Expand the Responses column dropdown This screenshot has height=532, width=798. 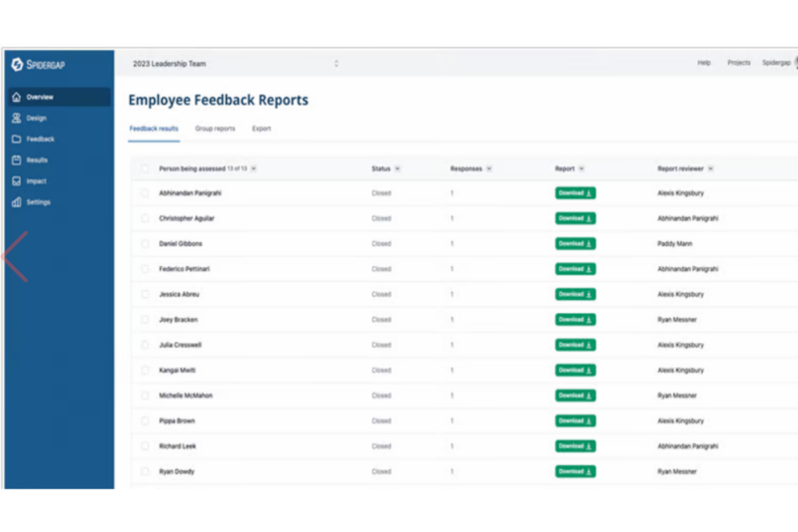coord(489,168)
